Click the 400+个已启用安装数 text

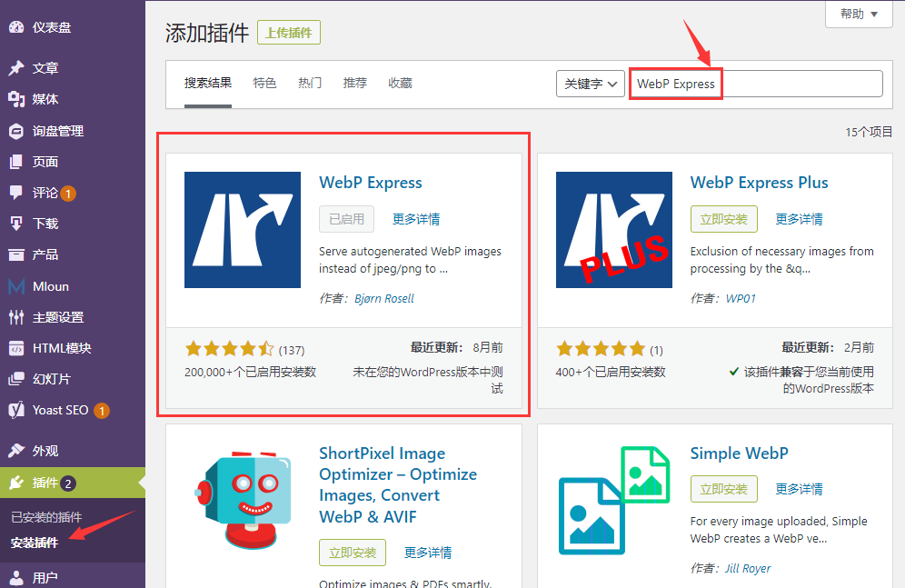click(611, 373)
